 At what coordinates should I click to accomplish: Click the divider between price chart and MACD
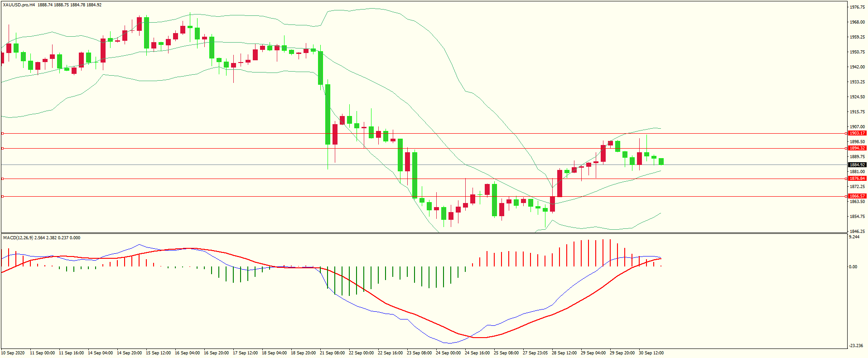424,233
